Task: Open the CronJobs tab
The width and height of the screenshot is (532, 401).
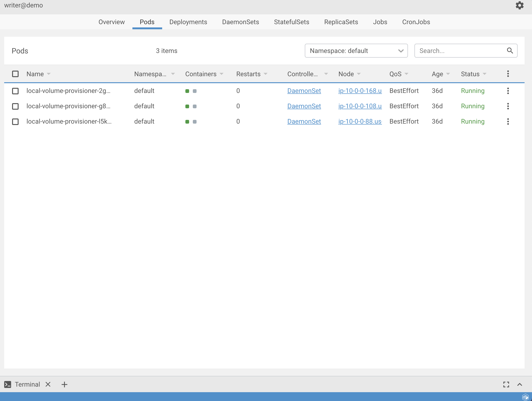Action: (x=416, y=22)
